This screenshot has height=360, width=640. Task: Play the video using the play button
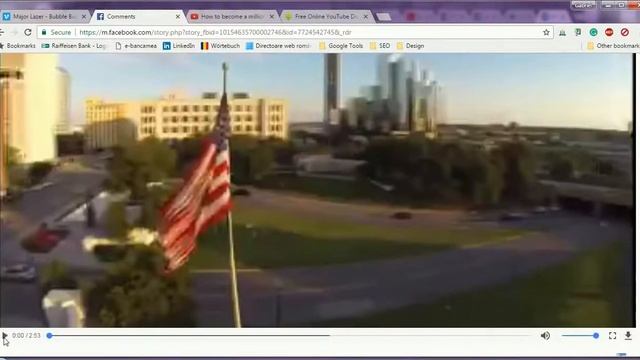(x=4, y=336)
